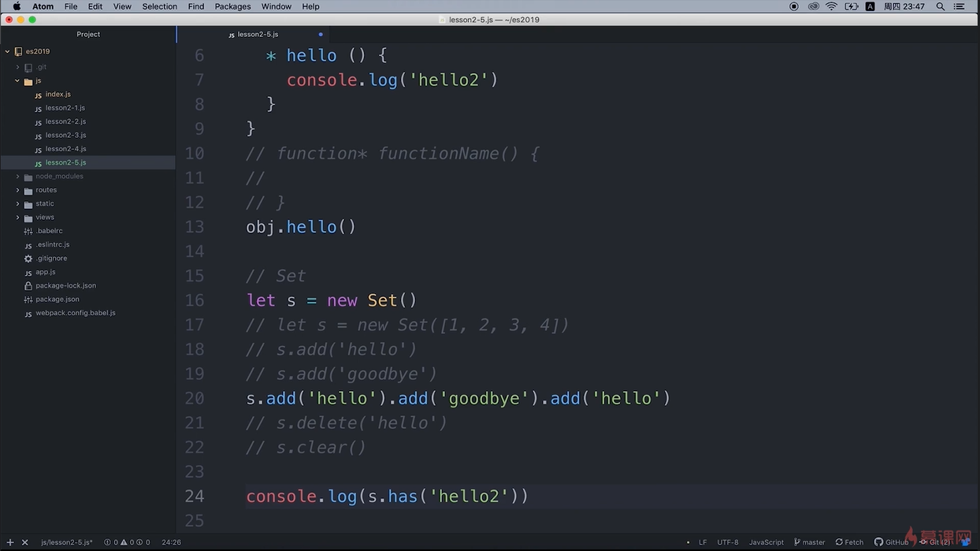Image resolution: width=980 pixels, height=551 pixels.
Task: Open package.json file
Action: point(57,300)
